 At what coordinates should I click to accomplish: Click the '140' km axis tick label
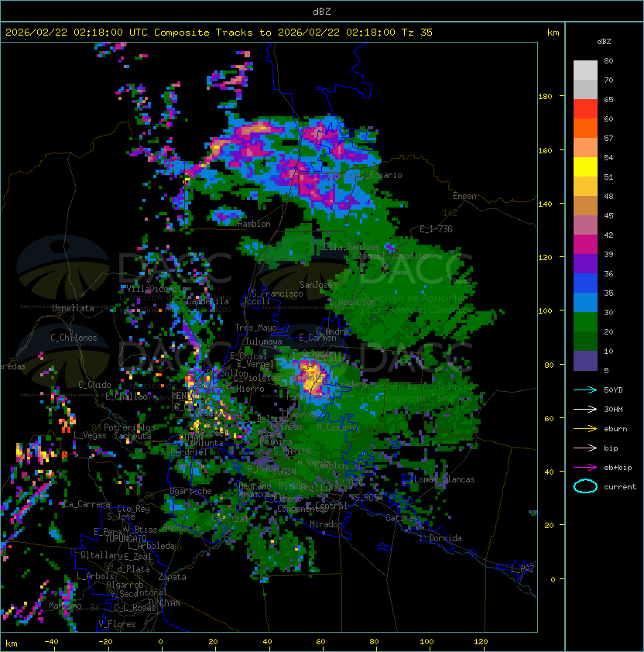pos(545,204)
